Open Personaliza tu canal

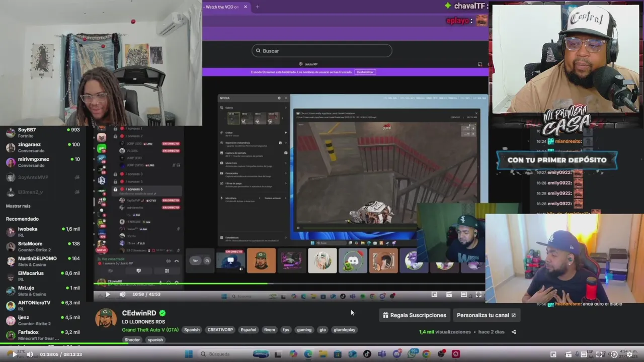pos(486,315)
